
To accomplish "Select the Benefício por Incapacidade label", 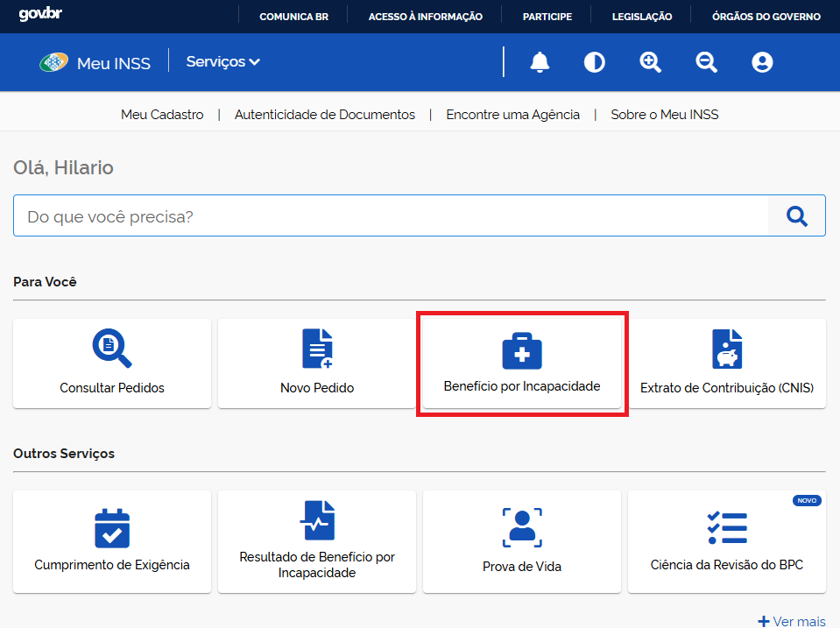I will tap(522, 386).
